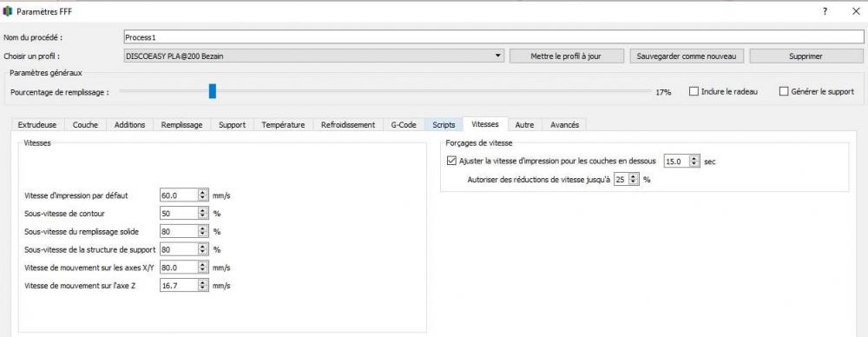Click Pourcentage de remplissage label
Viewport: 868px width, 337px height.
(59, 93)
